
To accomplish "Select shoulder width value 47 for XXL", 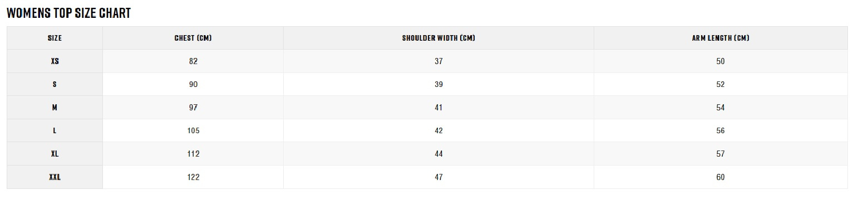I will pos(438,177).
